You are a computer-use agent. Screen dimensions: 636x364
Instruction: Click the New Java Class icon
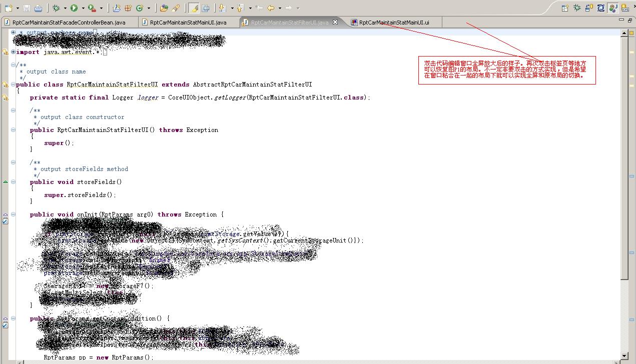[139, 8]
